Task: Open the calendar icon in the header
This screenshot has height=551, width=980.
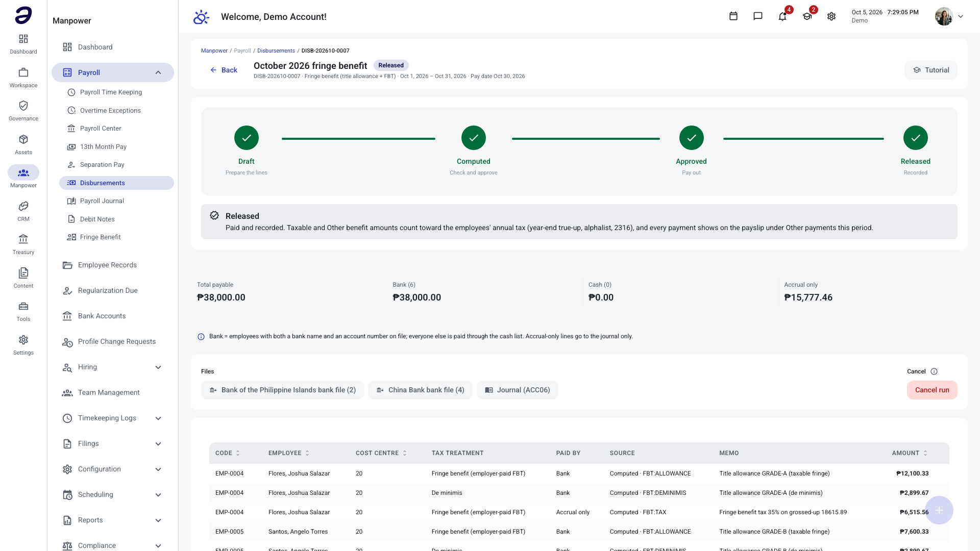Action: coord(733,16)
